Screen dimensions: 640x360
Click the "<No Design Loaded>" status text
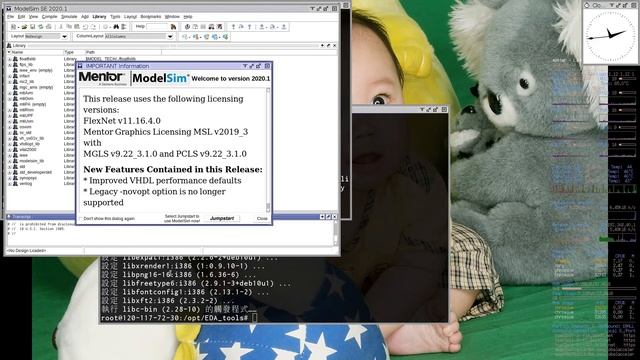(26, 251)
